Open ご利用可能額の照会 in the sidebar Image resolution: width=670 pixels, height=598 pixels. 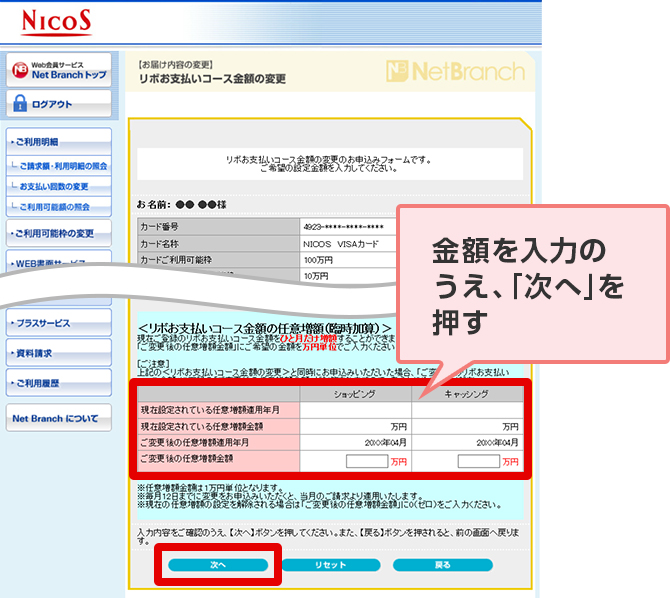pos(54,207)
